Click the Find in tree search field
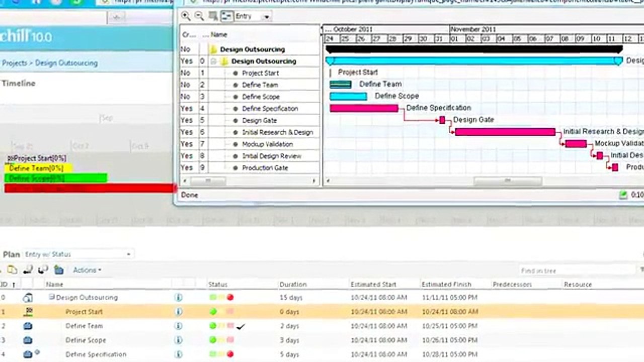The height and width of the screenshot is (362, 644). tap(578, 270)
